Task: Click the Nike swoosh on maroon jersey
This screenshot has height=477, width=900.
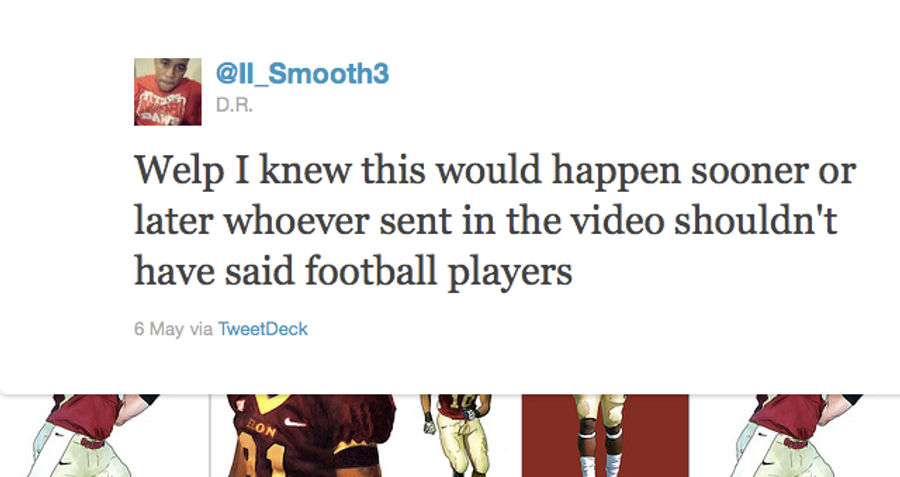Action: click(x=295, y=422)
